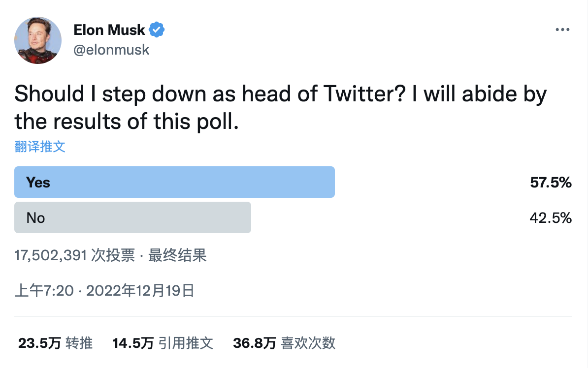View the 36.8万 喜欢次数 likes list

tap(284, 343)
